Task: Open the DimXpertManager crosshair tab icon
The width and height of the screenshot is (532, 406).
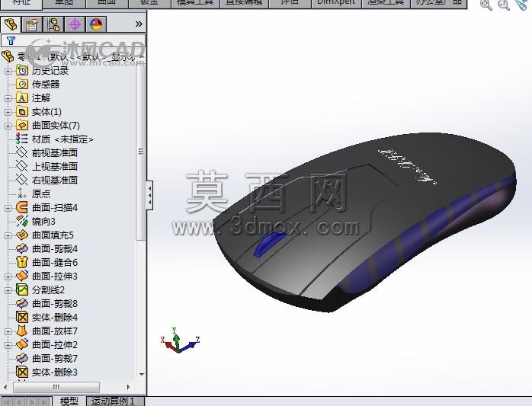Action: coord(75,24)
